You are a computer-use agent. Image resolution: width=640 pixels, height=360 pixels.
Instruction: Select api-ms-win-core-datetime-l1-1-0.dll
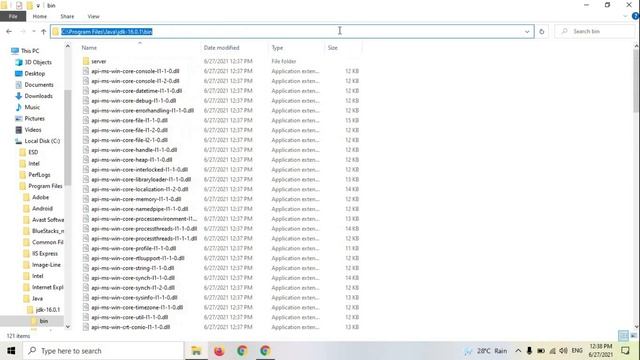(x=136, y=91)
